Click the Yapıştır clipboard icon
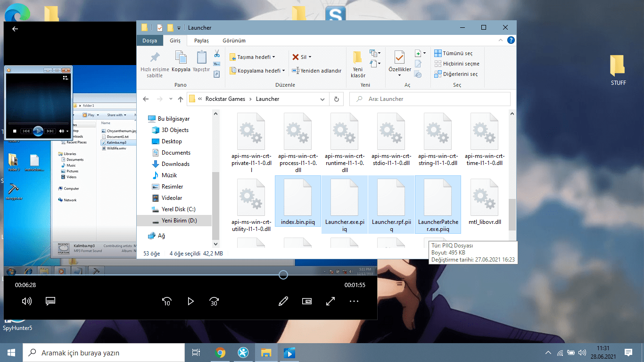The height and width of the screenshot is (362, 644). (x=201, y=58)
